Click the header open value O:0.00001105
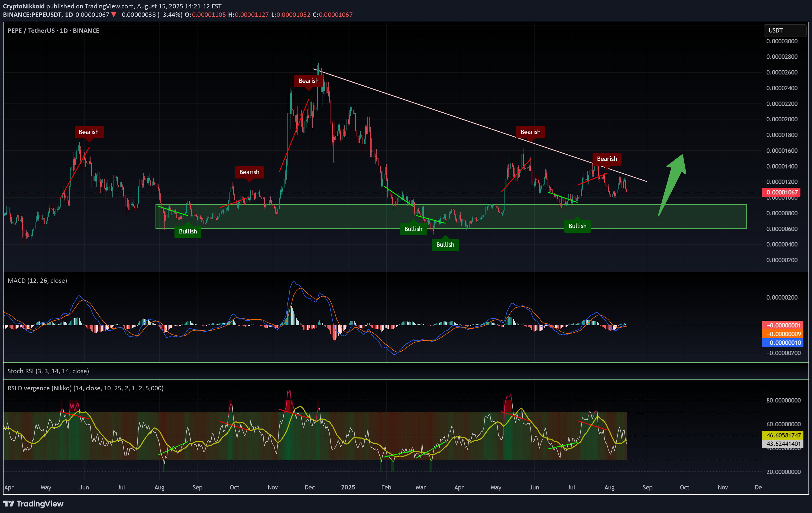 pyautogui.click(x=205, y=15)
